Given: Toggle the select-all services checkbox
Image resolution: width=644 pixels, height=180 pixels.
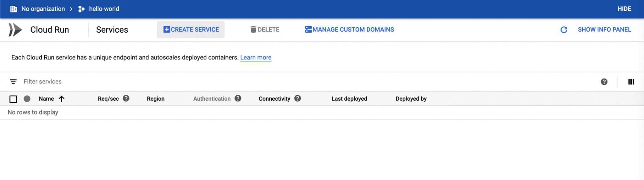Looking at the screenshot, I should tap(13, 99).
